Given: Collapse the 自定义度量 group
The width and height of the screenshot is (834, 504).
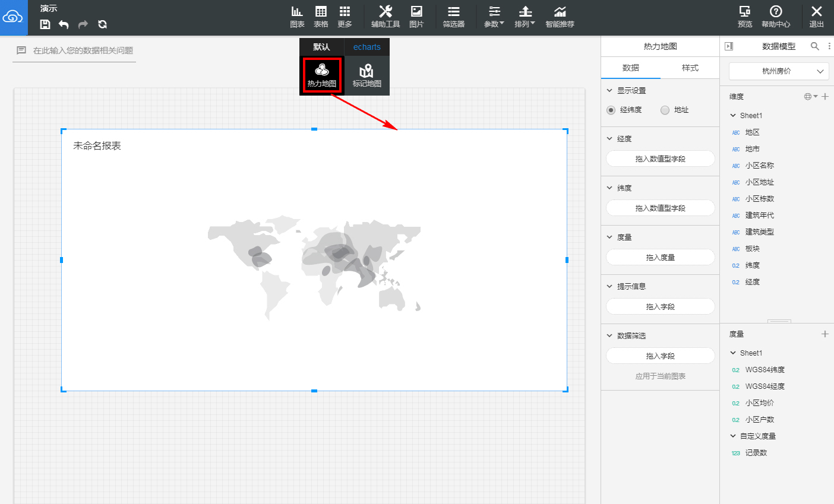Looking at the screenshot, I should pyautogui.click(x=733, y=436).
